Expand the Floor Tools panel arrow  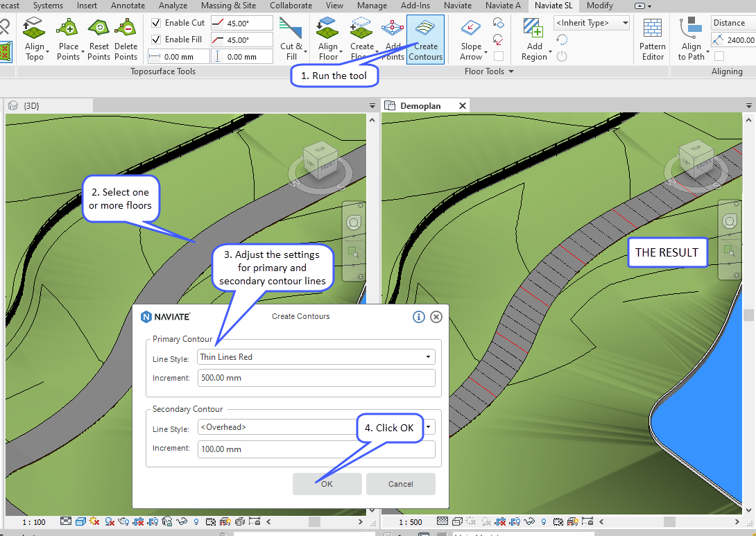(x=512, y=71)
